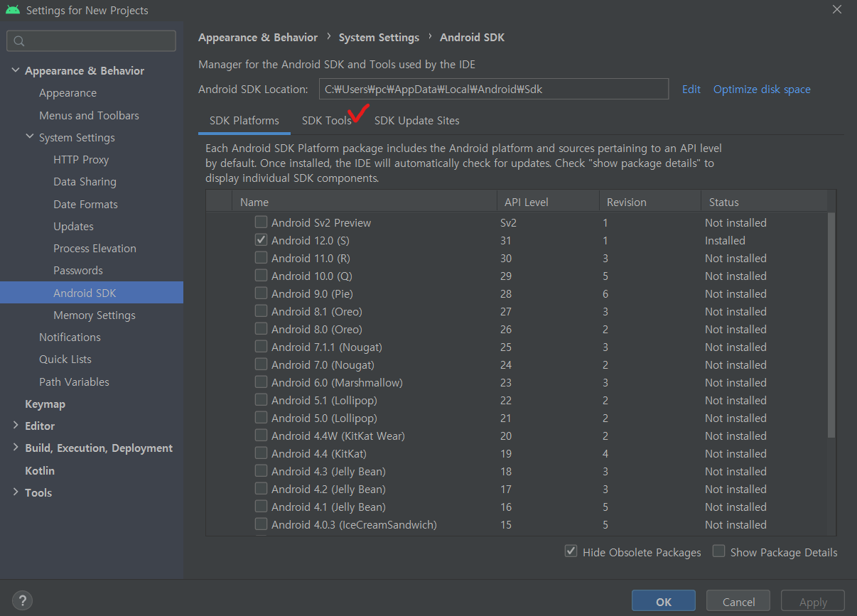The image size is (857, 616).
Task: Check the Android 11.0 (R) checkbox
Action: 262,258
